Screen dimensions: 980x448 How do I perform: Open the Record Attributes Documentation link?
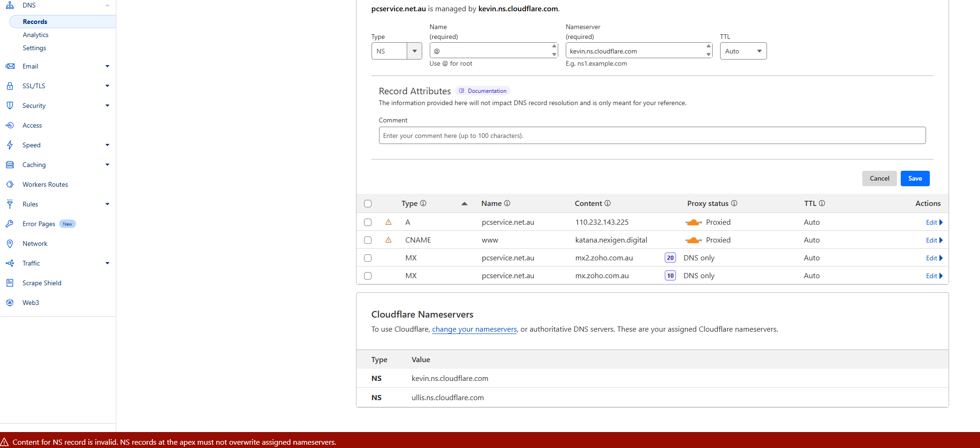pos(483,91)
